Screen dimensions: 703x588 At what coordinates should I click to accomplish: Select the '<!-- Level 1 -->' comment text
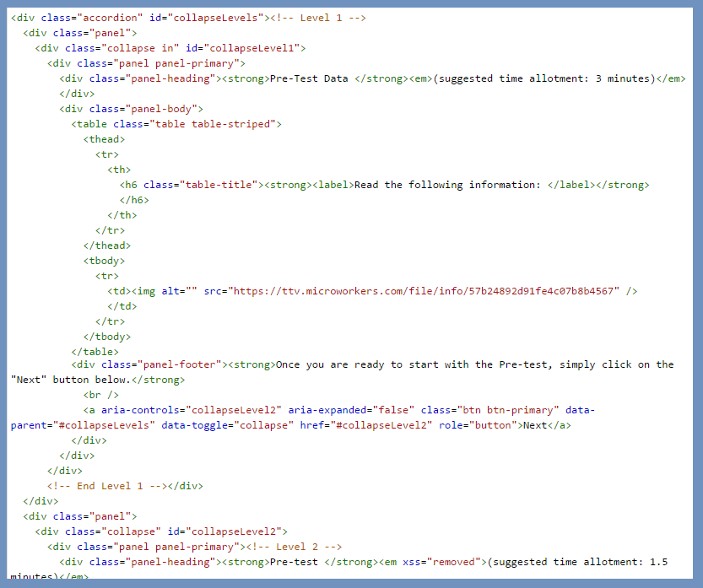click(x=318, y=18)
